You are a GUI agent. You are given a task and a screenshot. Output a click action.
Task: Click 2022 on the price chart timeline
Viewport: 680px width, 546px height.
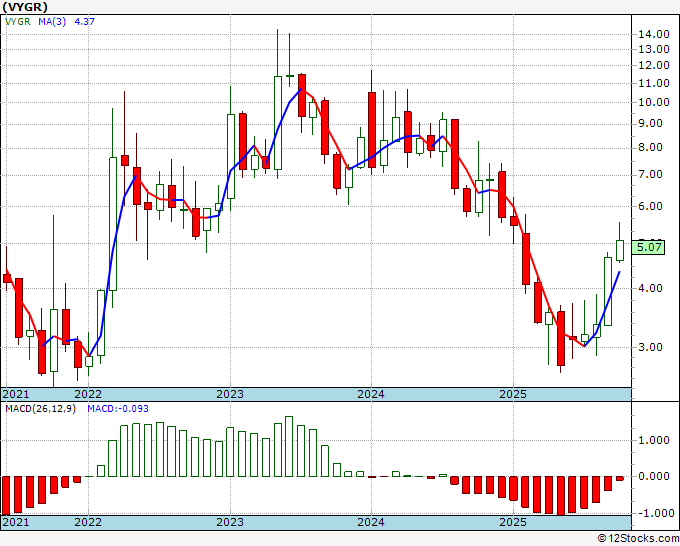[x=88, y=394]
